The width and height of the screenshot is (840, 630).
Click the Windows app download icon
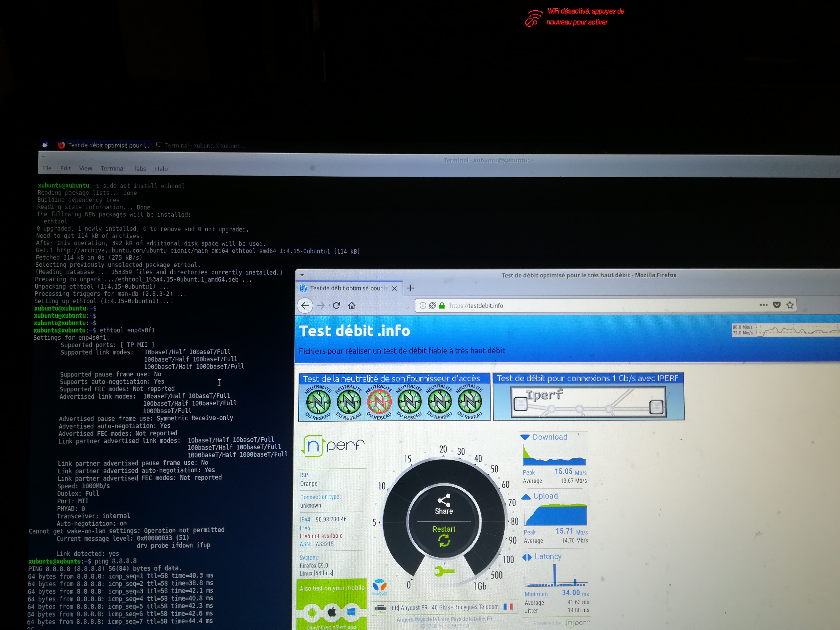tap(351, 612)
